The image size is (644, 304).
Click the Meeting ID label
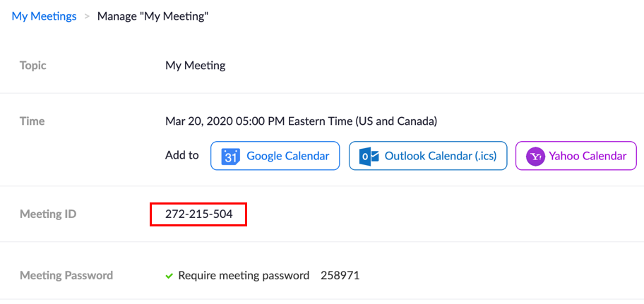[x=48, y=214]
